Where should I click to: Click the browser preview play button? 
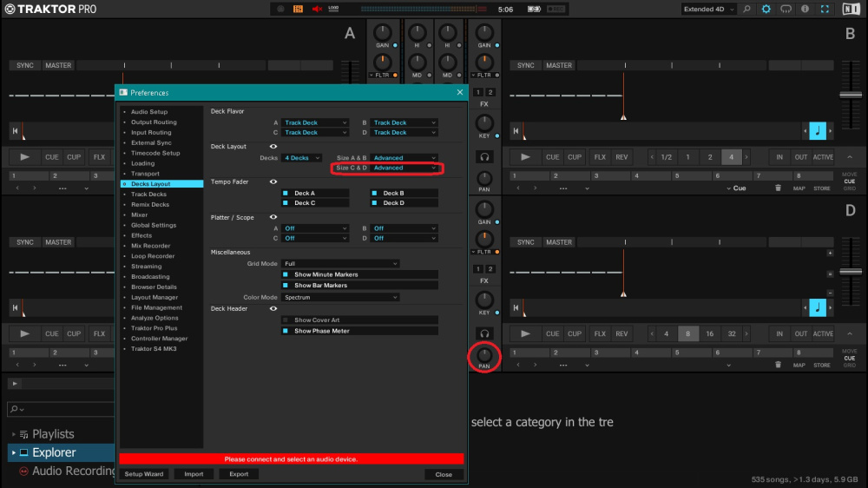click(15, 383)
